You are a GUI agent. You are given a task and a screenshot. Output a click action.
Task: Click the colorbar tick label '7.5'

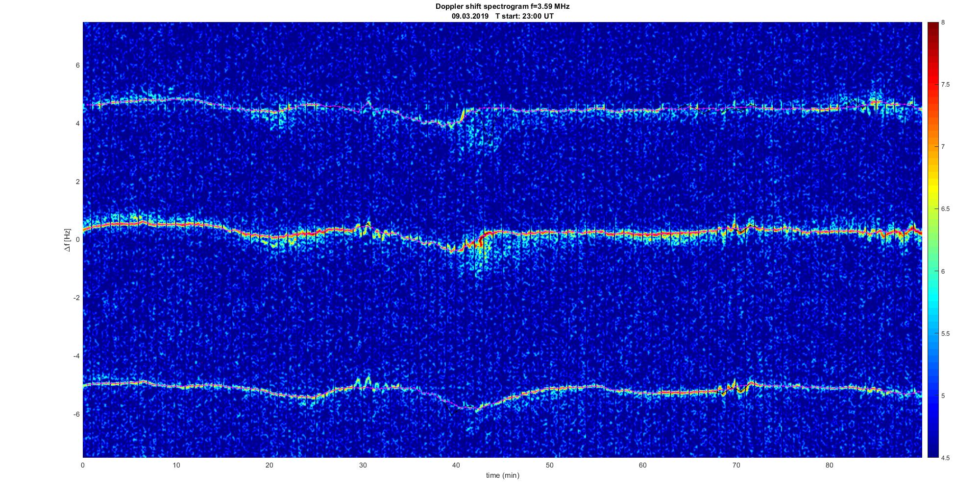tap(946, 85)
